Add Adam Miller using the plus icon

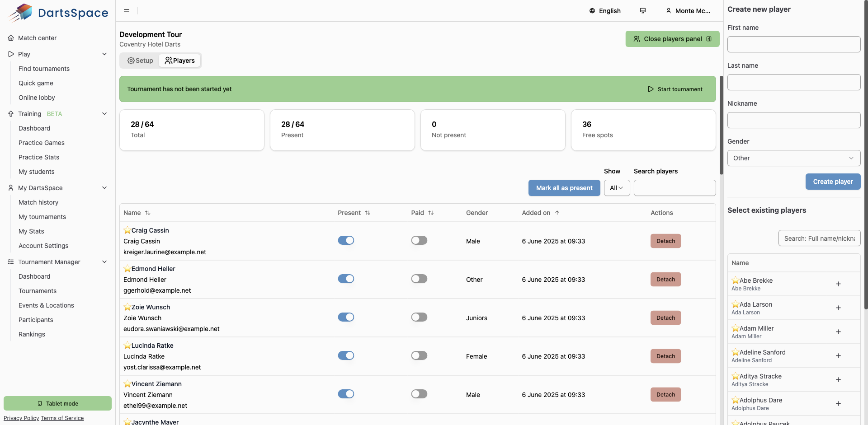coord(838,332)
